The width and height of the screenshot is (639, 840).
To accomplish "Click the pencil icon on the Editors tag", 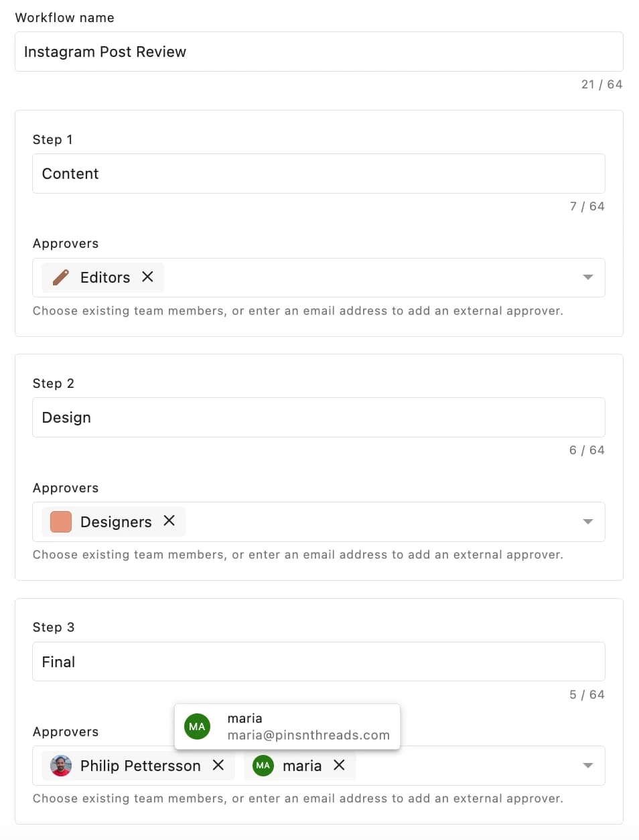I will tap(60, 277).
